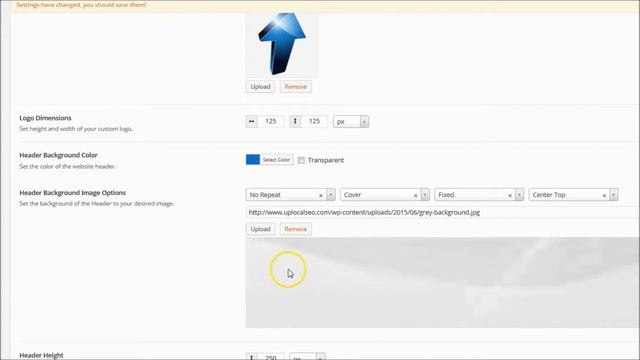Open the Fixed attachment dropdown
Viewport: 640px width, 360px height.
(x=479, y=195)
